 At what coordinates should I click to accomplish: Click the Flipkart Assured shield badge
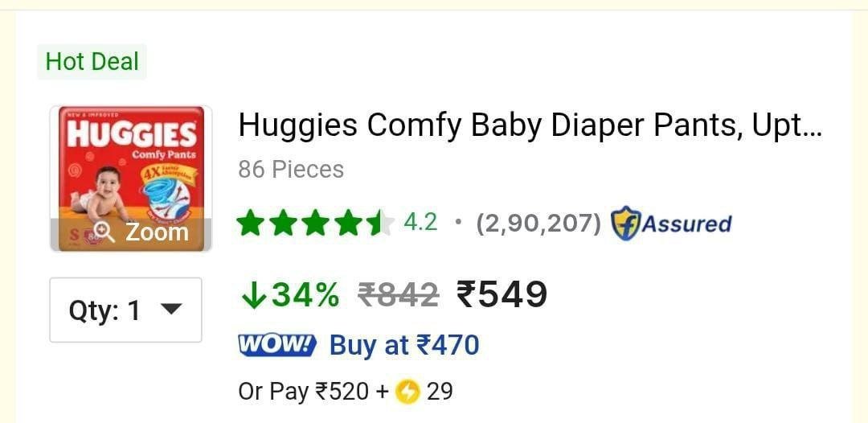tap(625, 223)
